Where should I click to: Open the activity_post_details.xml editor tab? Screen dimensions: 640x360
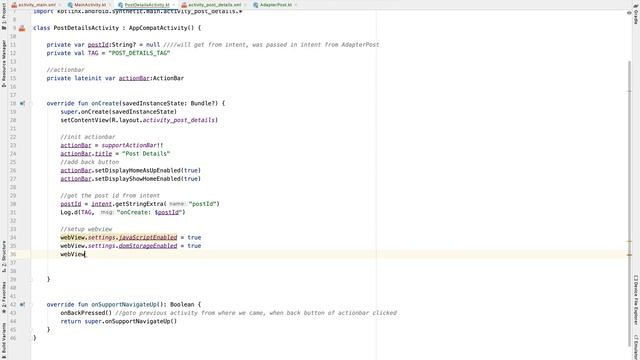pos(214,5)
